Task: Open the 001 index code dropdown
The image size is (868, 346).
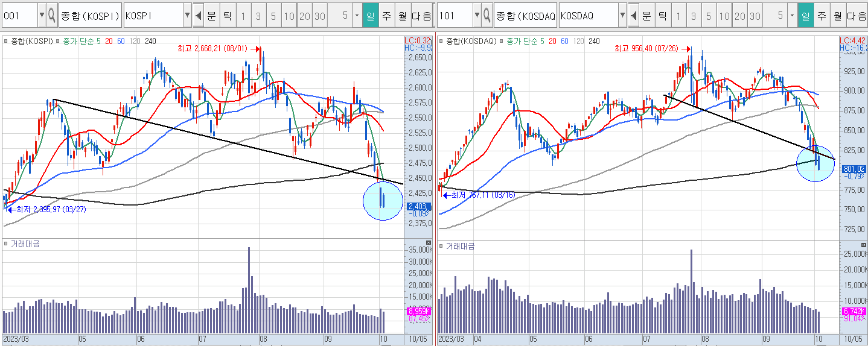Action: (x=41, y=16)
